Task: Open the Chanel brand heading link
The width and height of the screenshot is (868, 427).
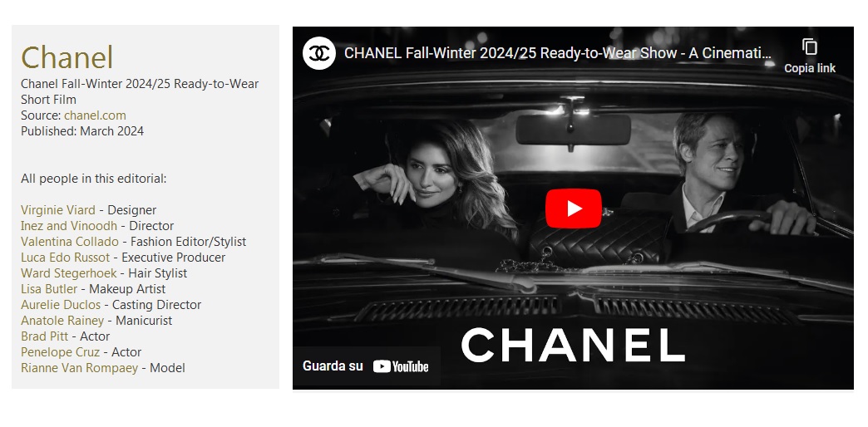Action: [x=67, y=57]
